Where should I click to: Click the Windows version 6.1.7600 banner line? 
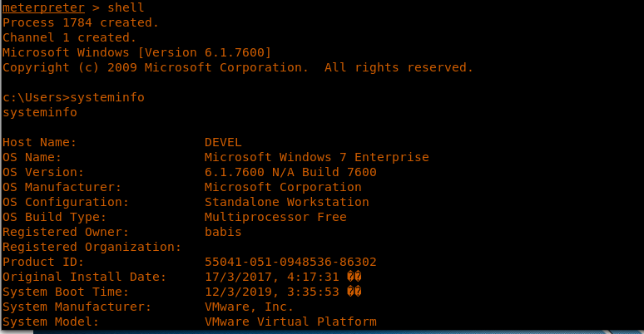137,52
